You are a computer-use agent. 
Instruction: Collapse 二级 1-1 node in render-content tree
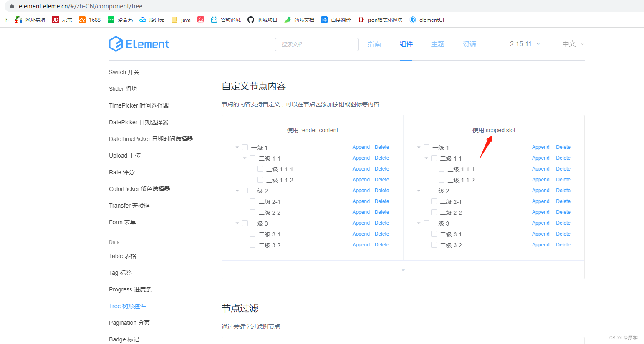pos(245,158)
